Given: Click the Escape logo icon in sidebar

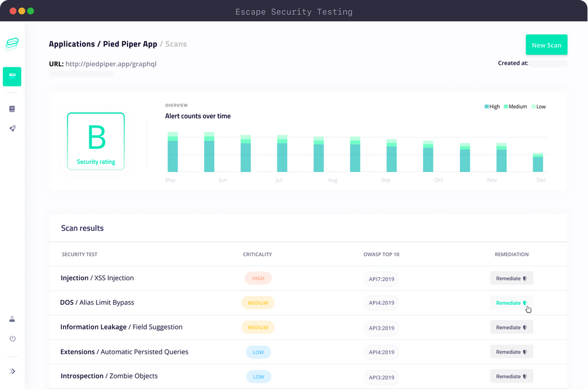Looking at the screenshot, I should click(12, 44).
